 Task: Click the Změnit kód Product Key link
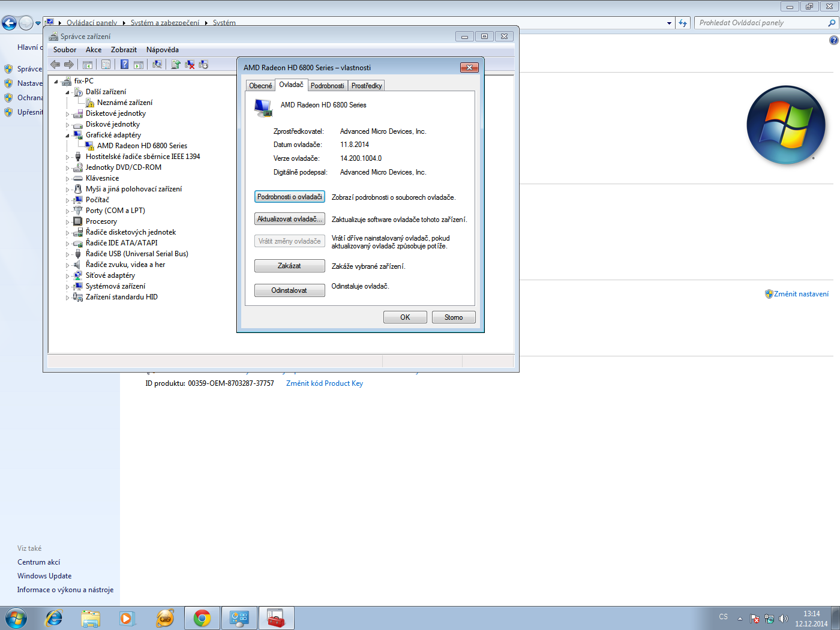coord(325,383)
